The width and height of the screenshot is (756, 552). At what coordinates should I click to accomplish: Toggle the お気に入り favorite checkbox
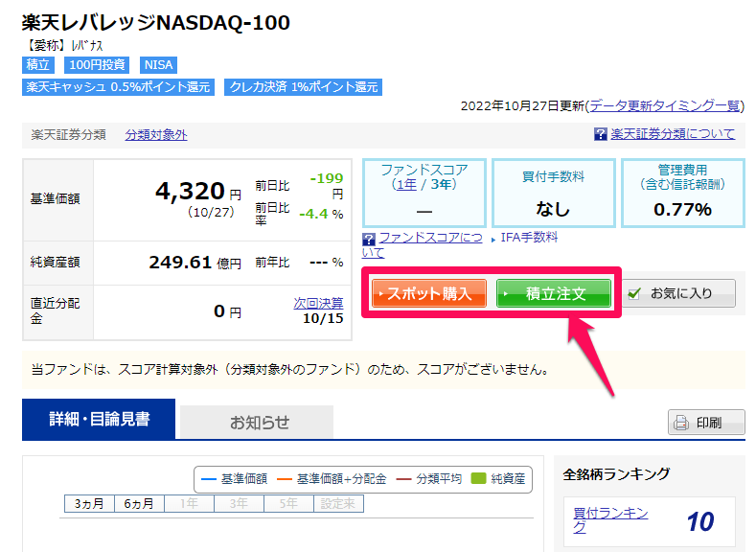point(634,293)
